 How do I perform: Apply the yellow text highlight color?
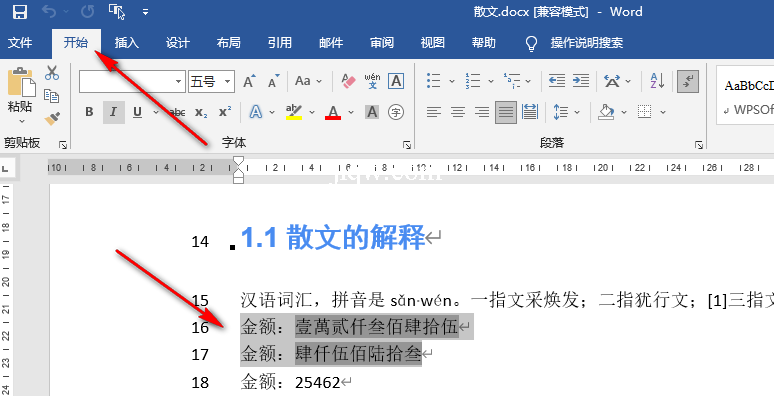(x=294, y=112)
